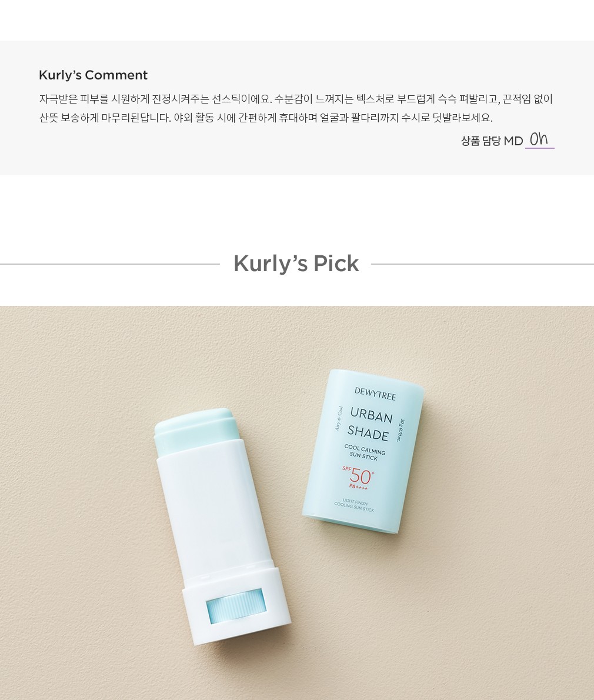Screen dimensions: 594x700
Task: Click the "Kurly's Pick" section title
Action: 296,264
